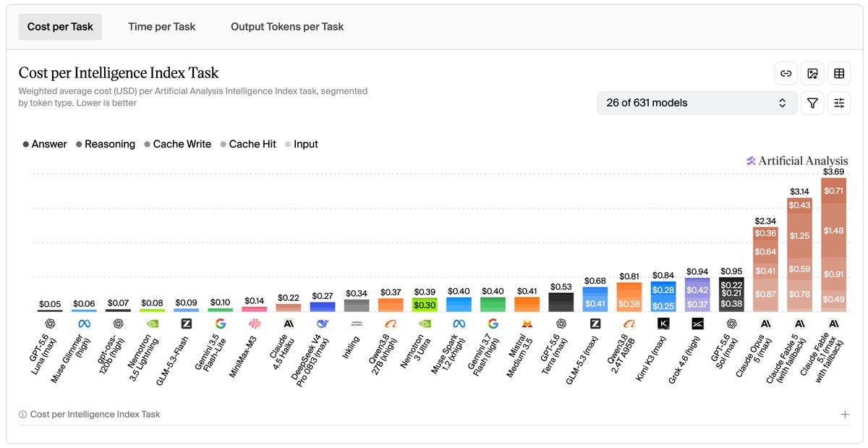This screenshot has width=868, height=448.
Task: Click the Z logo under GLM-5.3-Flash
Action: (x=186, y=324)
